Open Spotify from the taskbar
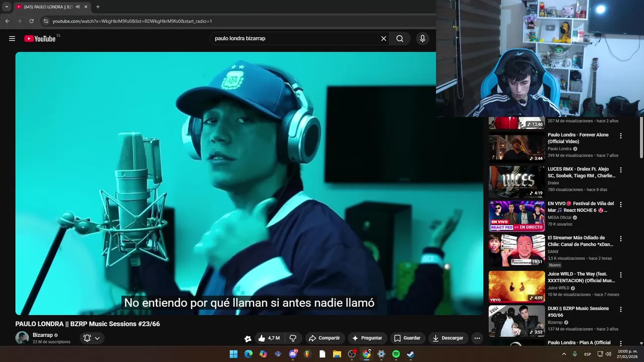644x362 pixels. 396,354
